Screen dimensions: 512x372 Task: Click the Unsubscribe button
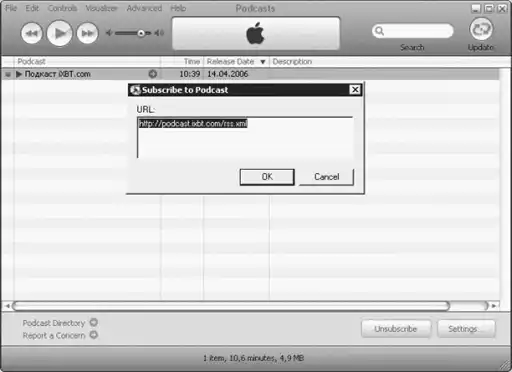pyautogui.click(x=396, y=329)
